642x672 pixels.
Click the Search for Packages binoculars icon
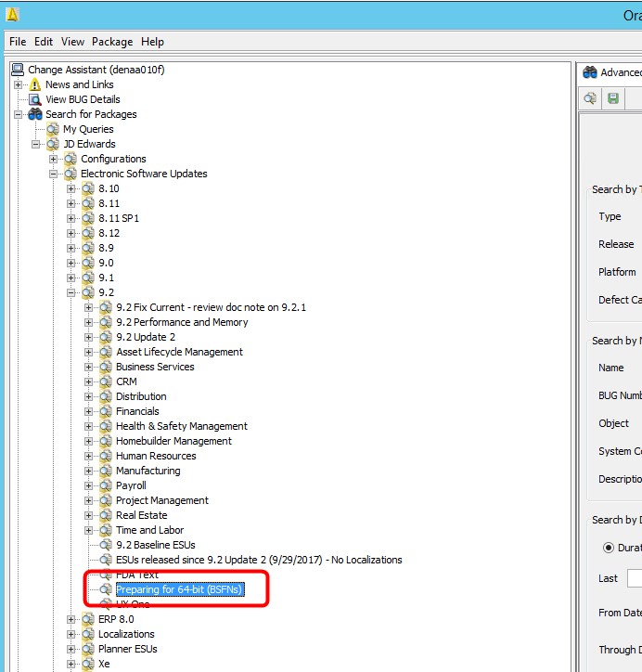point(35,114)
